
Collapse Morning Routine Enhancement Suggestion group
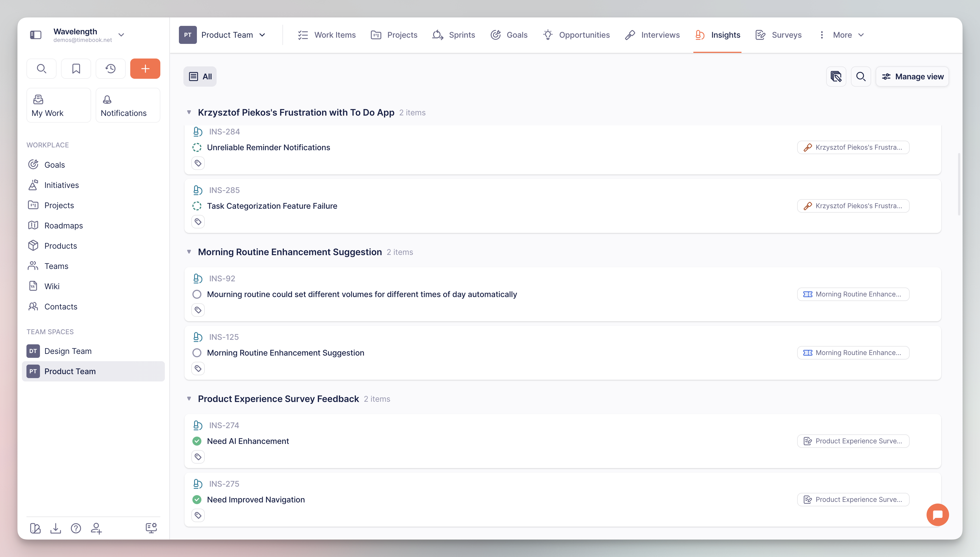[x=189, y=252]
